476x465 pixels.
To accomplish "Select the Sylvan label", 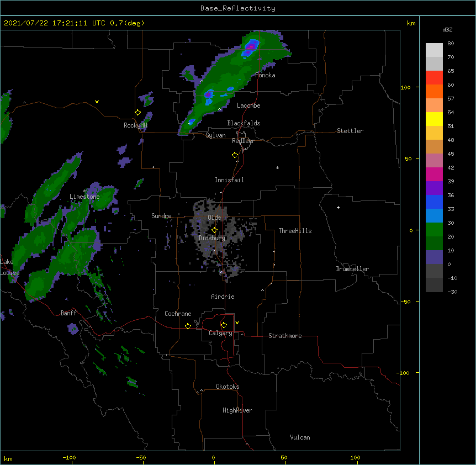I will pos(215,135).
